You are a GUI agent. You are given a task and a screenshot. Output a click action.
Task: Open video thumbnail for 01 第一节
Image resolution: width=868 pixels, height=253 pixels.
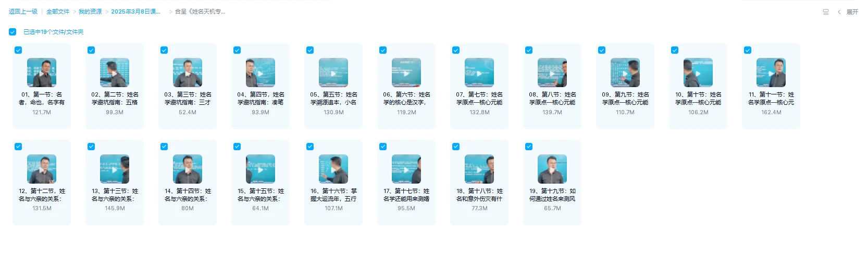(42, 73)
